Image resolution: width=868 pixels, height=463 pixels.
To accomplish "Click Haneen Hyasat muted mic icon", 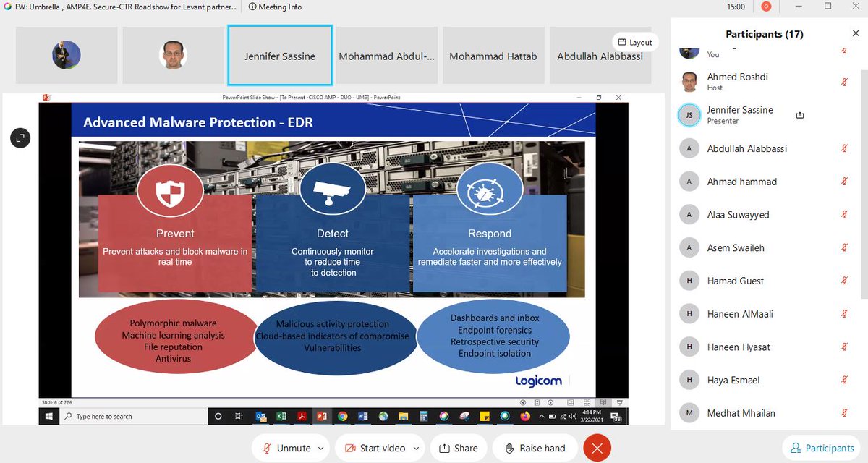I will (x=844, y=347).
